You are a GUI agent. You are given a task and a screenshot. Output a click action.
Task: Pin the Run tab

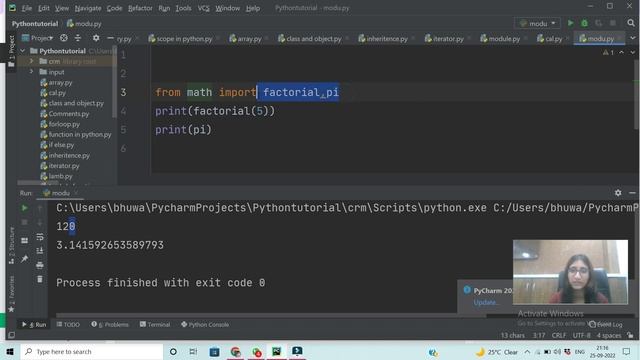click(24, 258)
